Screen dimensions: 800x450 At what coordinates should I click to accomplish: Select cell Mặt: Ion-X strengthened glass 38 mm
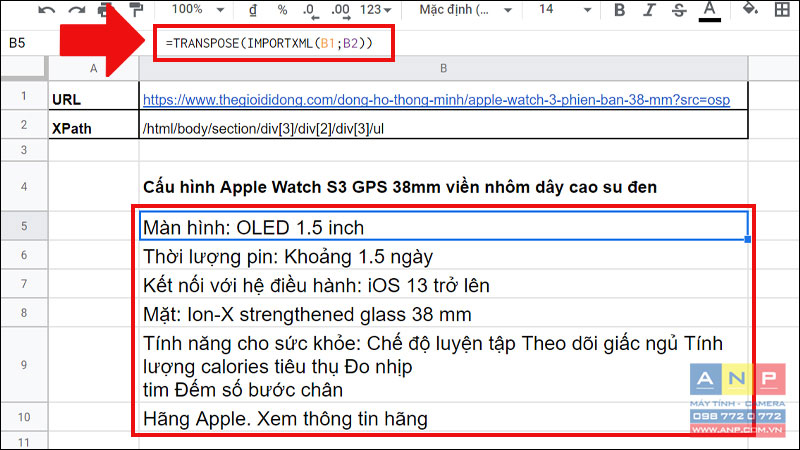coord(443,313)
